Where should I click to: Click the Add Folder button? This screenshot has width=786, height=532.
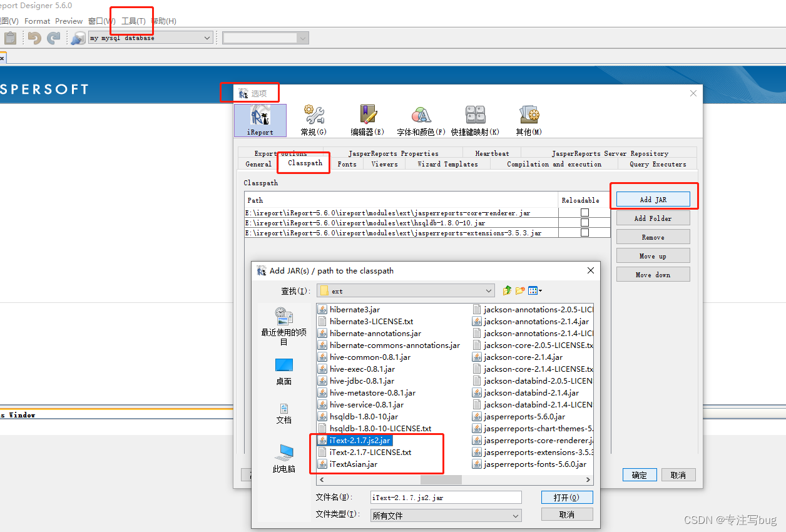[653, 218]
